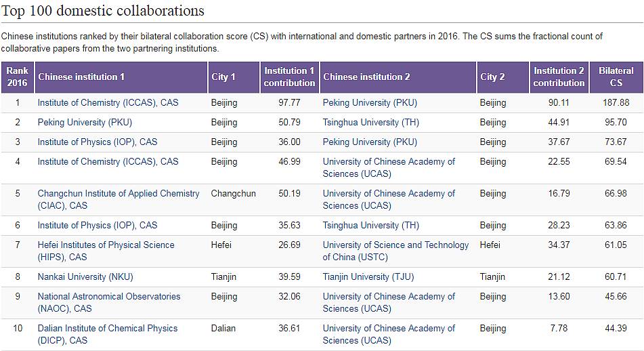644x351 pixels.
Task: Open Dalian Institute of Chemical Physics link
Action: [107, 329]
